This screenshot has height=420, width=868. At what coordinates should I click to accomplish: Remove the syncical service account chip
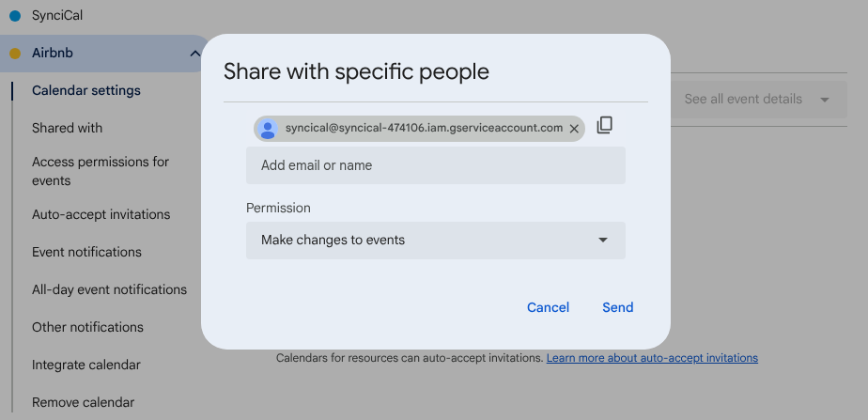[574, 129]
